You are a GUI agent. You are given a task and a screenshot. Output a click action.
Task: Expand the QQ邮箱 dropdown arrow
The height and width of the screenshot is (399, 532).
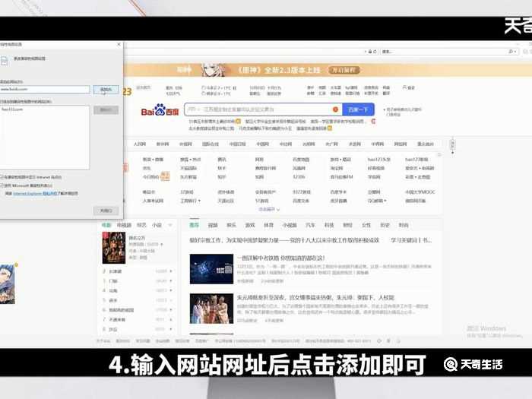(385, 201)
